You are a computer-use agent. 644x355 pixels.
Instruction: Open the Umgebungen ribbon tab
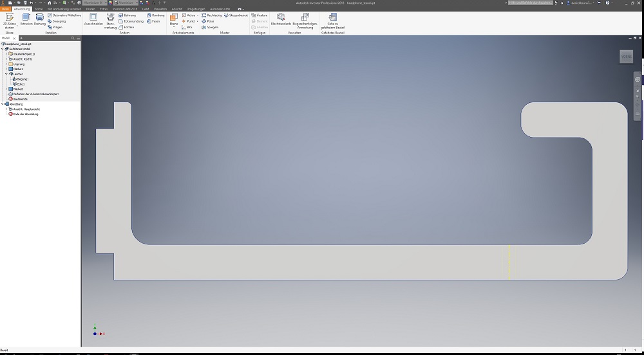click(196, 8)
